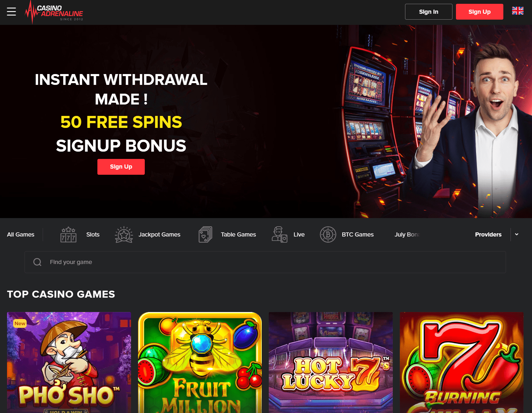Expand the Providers chevron arrow
This screenshot has height=413, width=532.
click(x=517, y=234)
